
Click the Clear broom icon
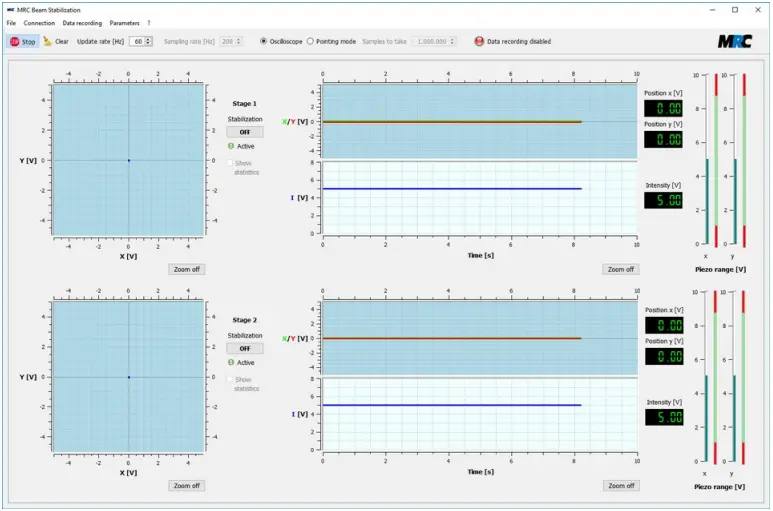[x=47, y=41]
